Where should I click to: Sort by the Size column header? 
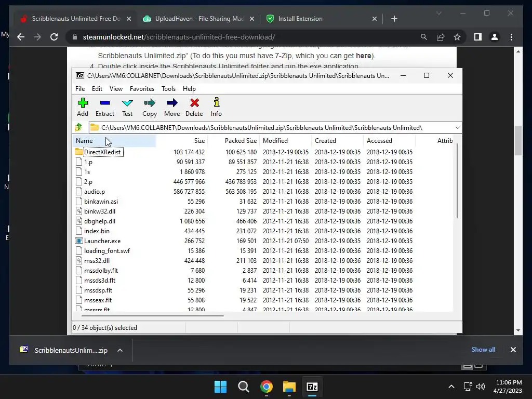[181, 140]
